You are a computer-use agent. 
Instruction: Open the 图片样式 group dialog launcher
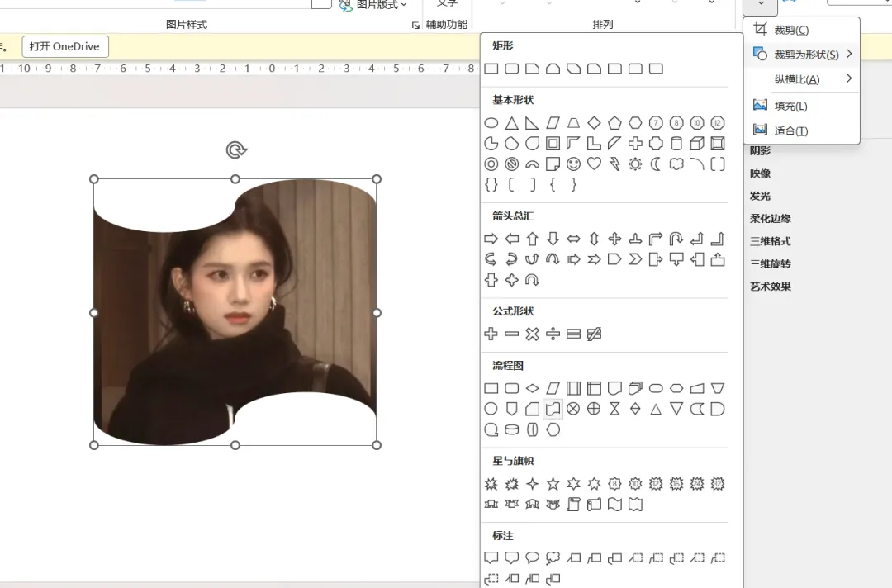click(415, 25)
